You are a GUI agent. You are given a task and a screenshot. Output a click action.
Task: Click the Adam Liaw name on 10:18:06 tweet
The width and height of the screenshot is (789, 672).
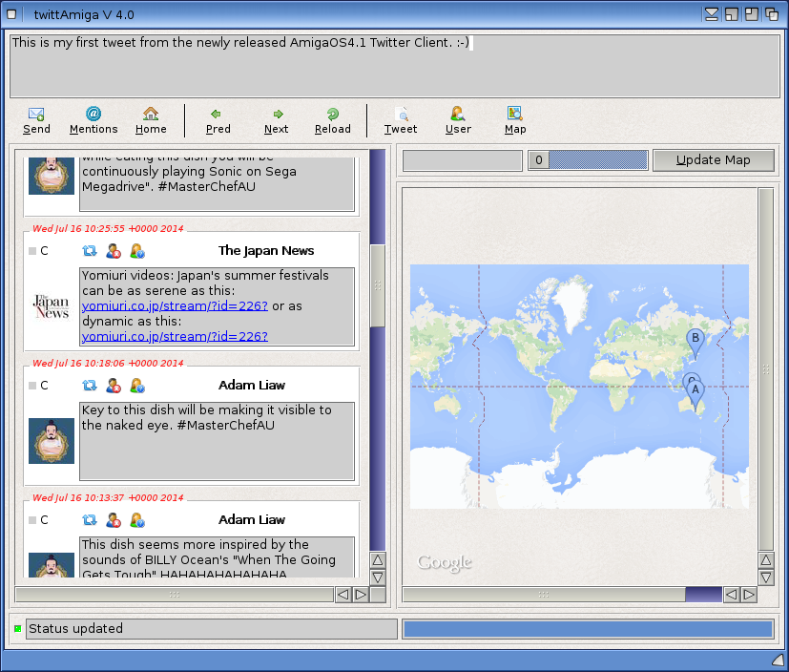click(x=252, y=386)
